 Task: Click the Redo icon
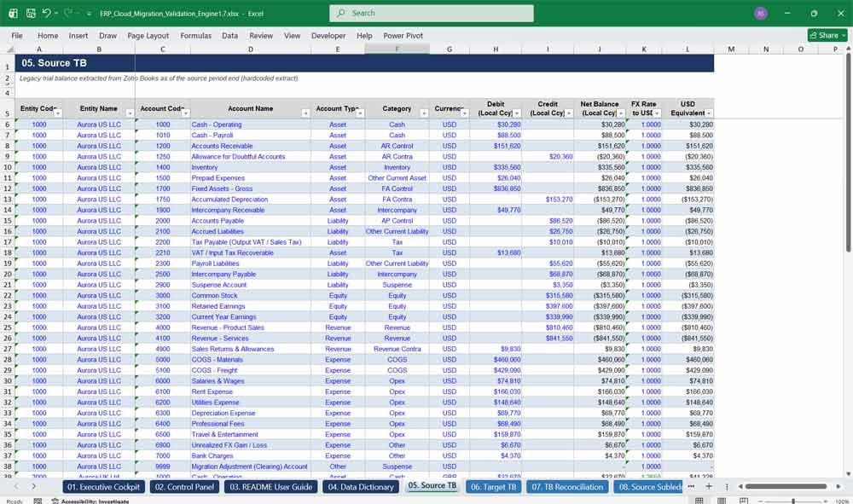click(x=68, y=13)
